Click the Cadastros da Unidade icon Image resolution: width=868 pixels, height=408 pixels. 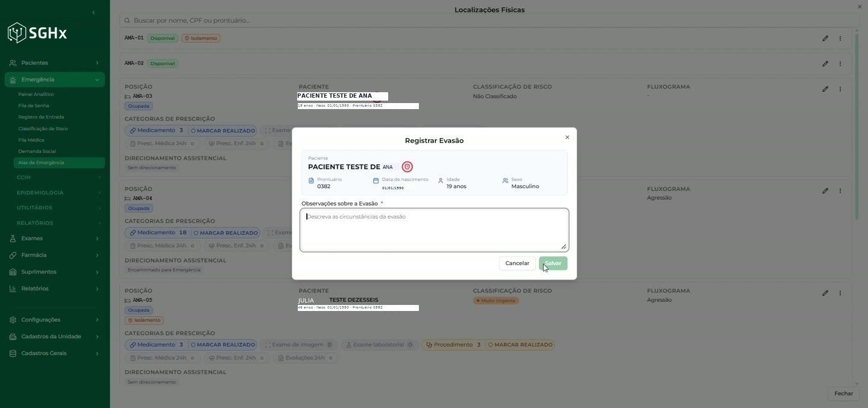(13, 337)
